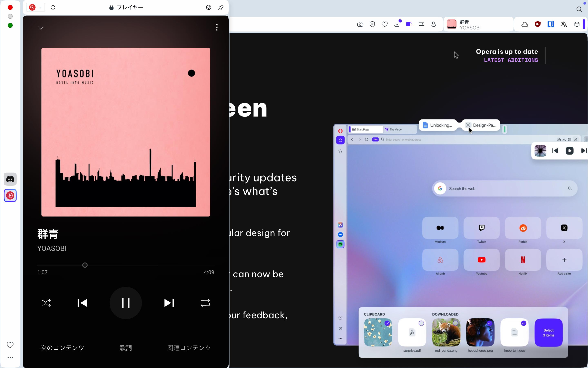Uncheck the important.doc selection checkmark
588x368 pixels.
[524, 323]
